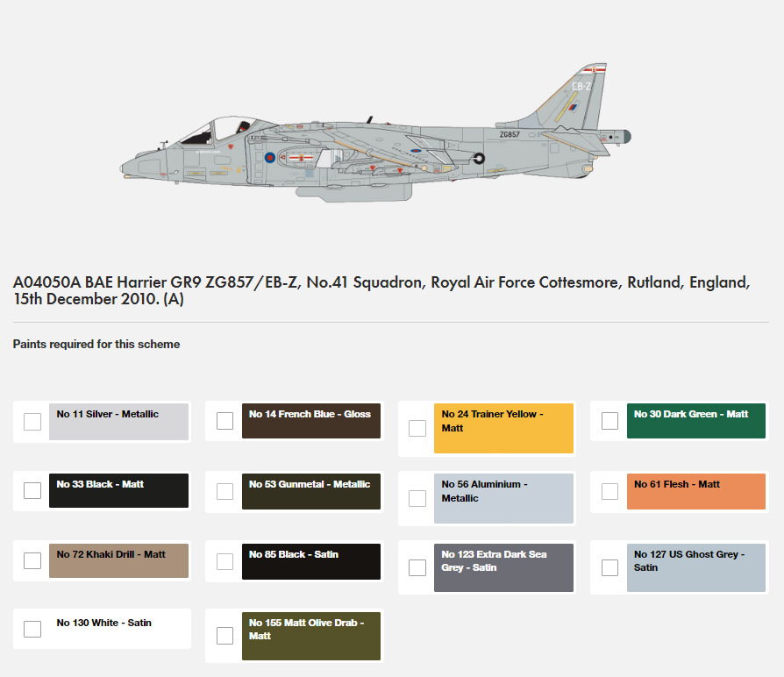Click the Matt Olive Drab swatch

[x=311, y=636]
